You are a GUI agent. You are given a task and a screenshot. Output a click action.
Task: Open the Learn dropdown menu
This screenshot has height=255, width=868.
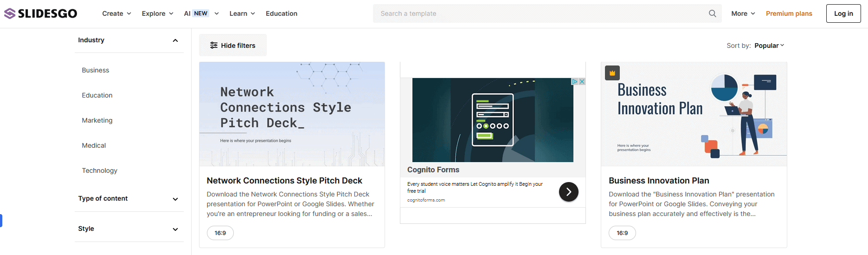point(242,13)
